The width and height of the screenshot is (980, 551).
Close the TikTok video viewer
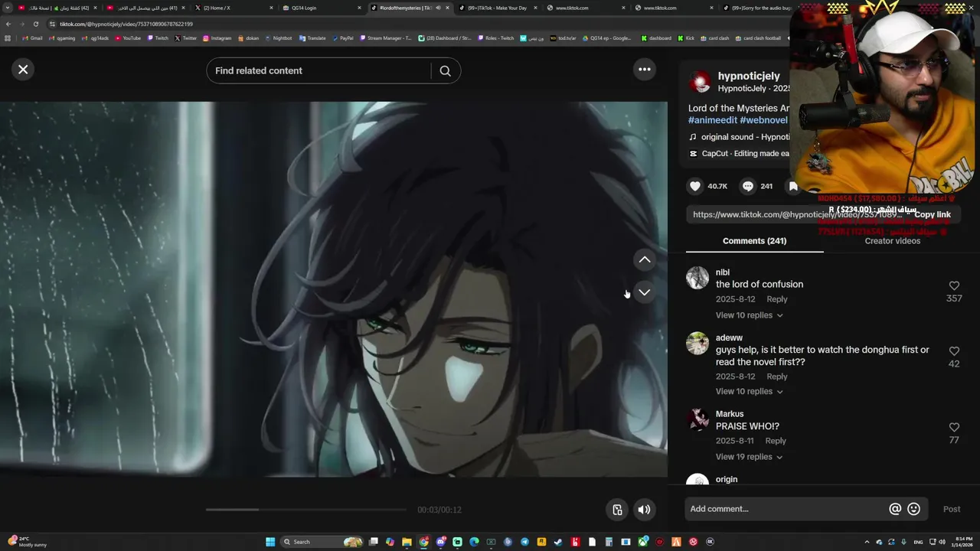pos(23,70)
